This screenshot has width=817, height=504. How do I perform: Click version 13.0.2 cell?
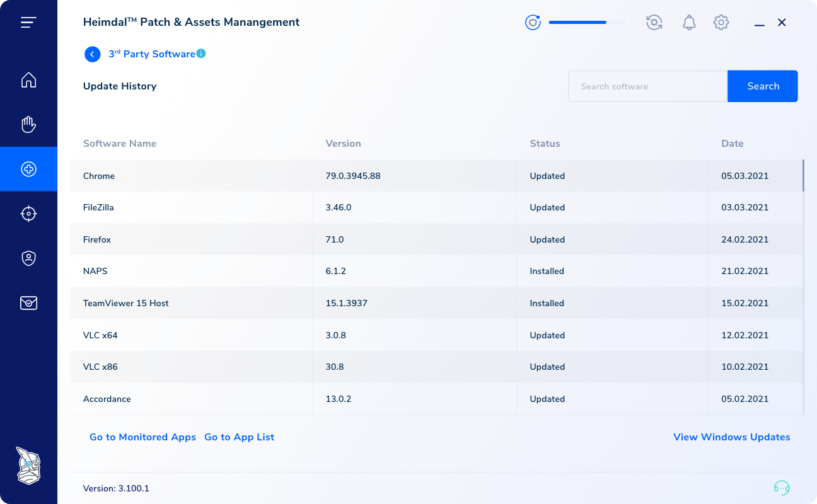[339, 399]
